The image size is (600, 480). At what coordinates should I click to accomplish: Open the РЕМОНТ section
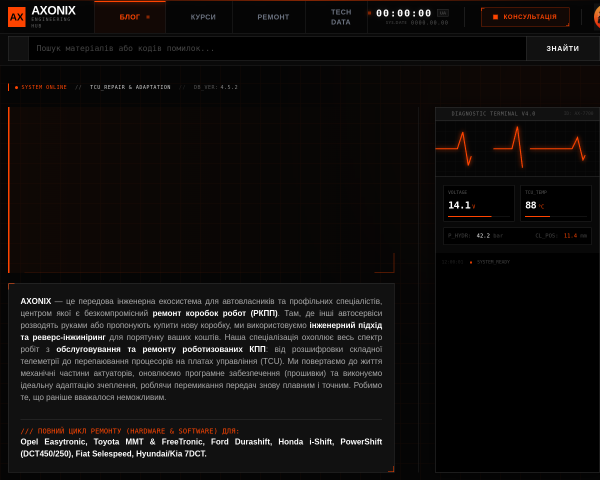[x=273, y=17]
